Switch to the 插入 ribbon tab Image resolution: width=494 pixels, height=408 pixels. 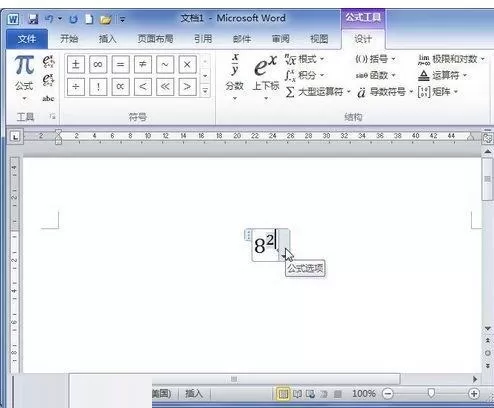(107, 39)
